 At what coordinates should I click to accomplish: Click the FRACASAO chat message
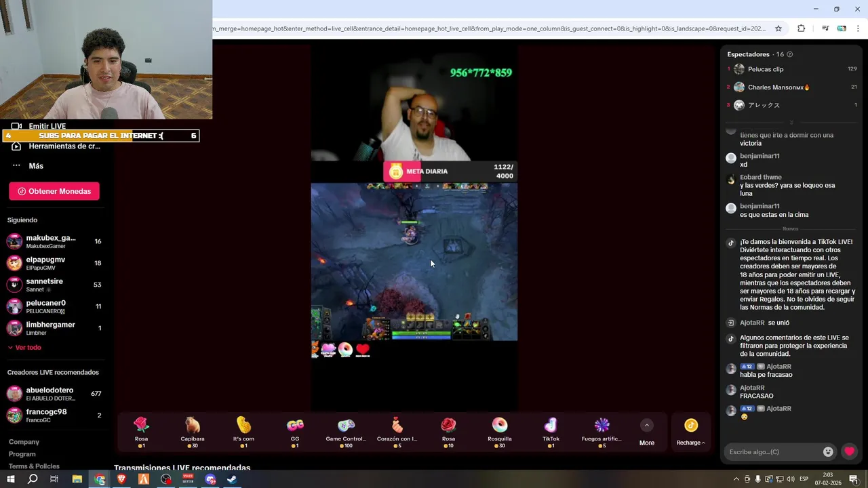tap(757, 396)
